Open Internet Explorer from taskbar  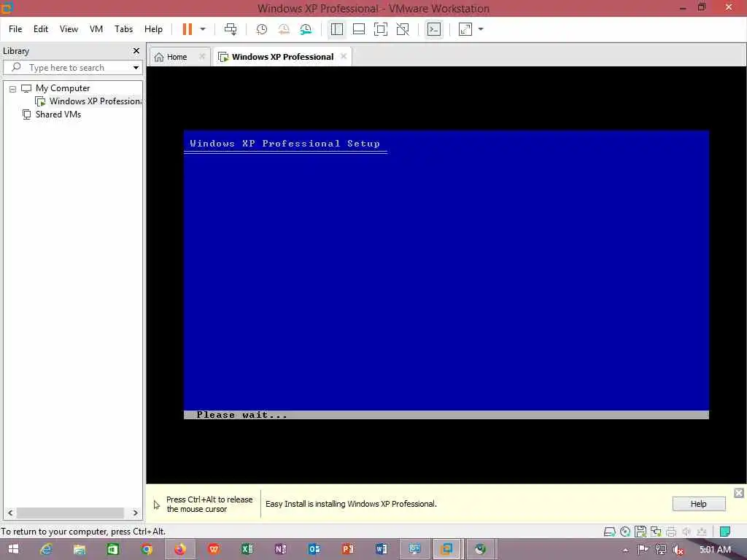pos(46,549)
